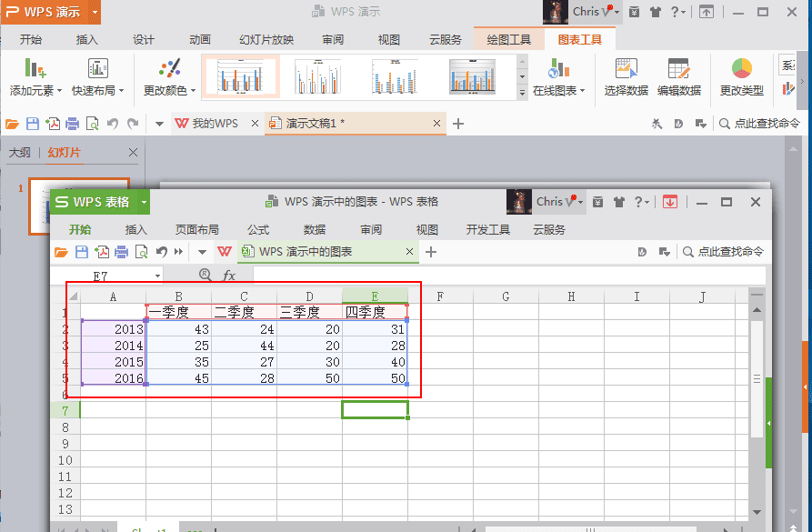Image resolution: width=812 pixels, height=532 pixels.
Task: Print icon in WPS 表格 toolbar
Action: (x=121, y=252)
